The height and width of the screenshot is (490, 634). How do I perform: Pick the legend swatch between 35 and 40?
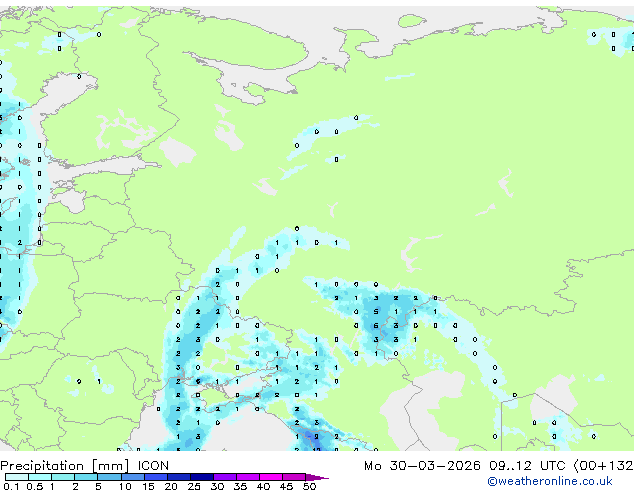tap(247, 477)
